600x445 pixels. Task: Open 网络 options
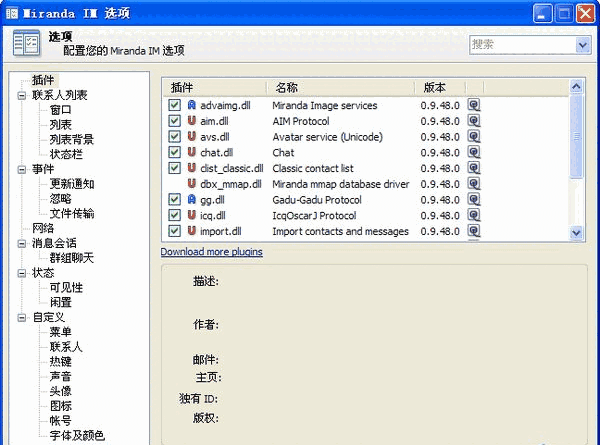click(43, 228)
